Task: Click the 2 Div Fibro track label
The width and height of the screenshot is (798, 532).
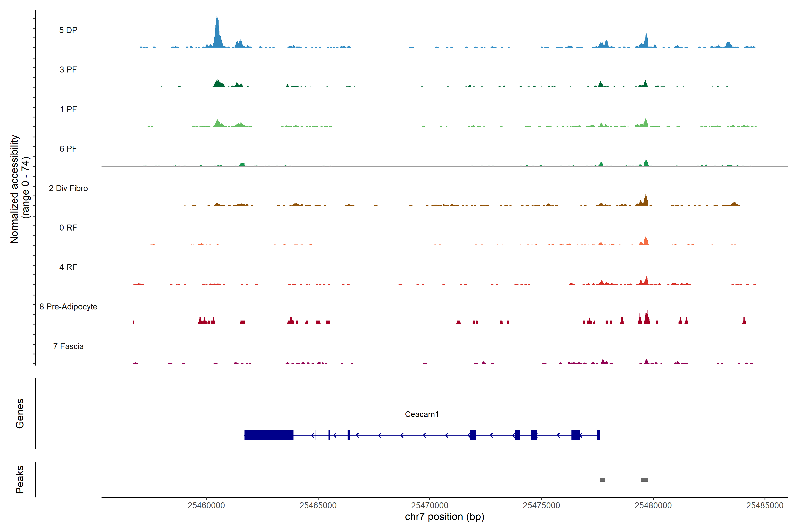Action: click(x=68, y=188)
